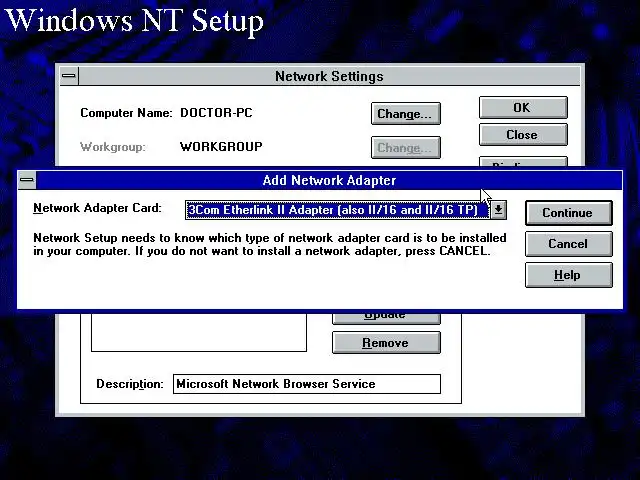Viewport: 640px width, 480px height.
Task: Select the 3Com Etherlink II Adapter entry field
Action: tap(337, 210)
